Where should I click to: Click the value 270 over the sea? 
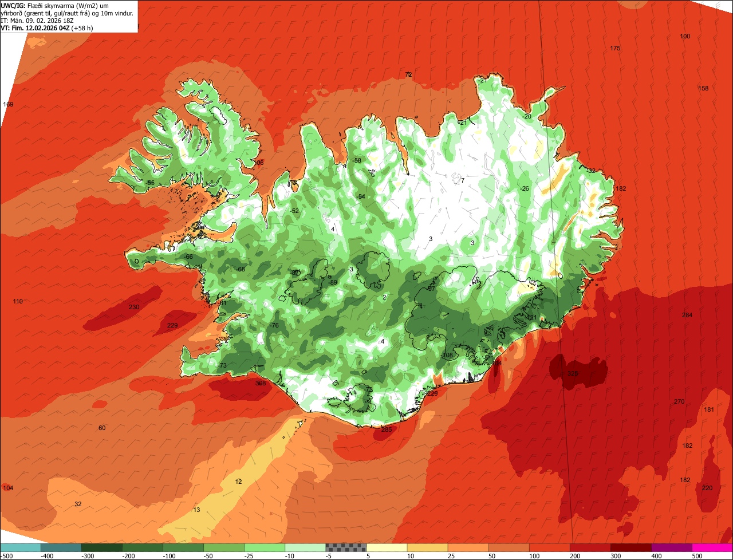click(679, 401)
